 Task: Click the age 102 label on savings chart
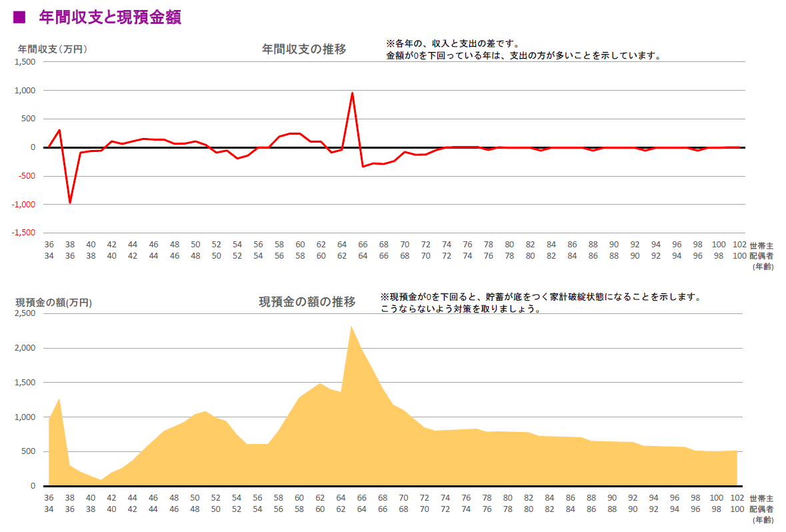tap(736, 497)
